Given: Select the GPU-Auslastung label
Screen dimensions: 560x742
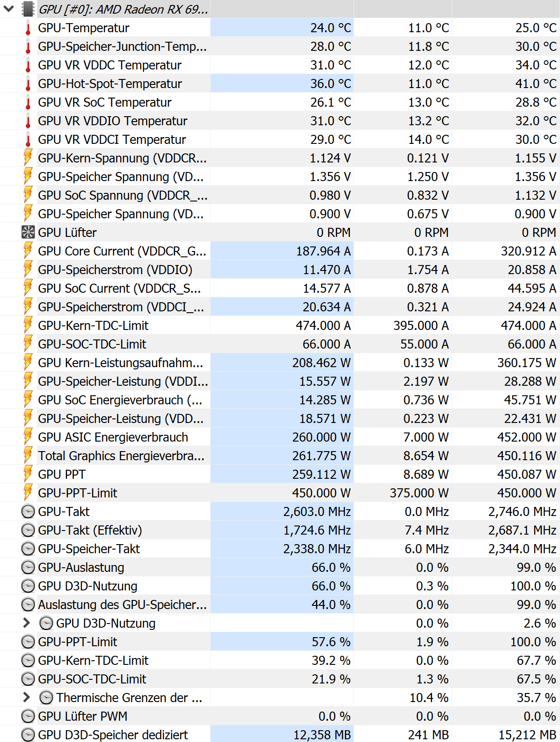Looking at the screenshot, I should (81, 567).
